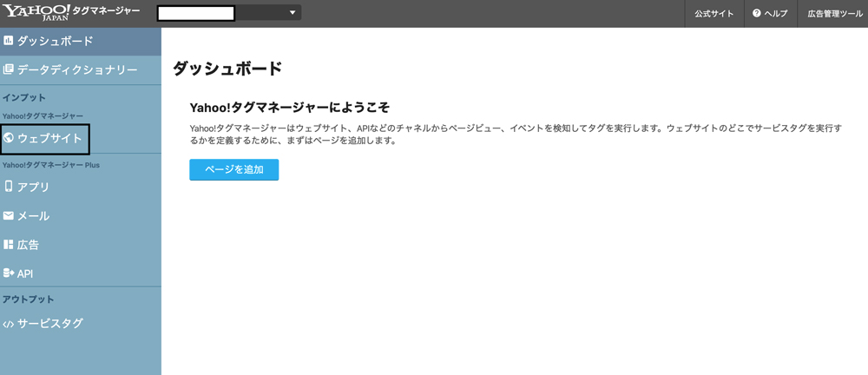
Task: Click the database arrow icon beside API
Action: pyautogui.click(x=9, y=273)
